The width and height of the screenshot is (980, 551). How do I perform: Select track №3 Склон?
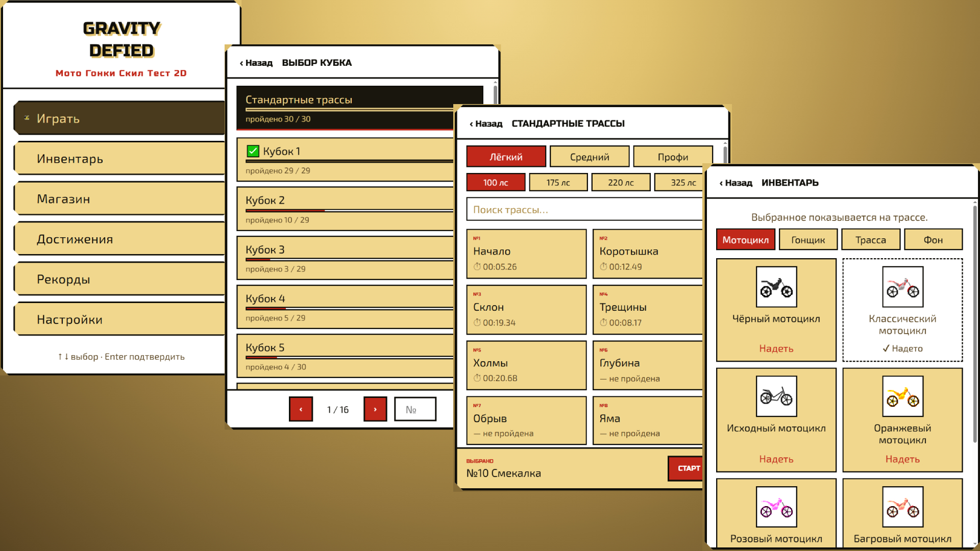tap(527, 310)
